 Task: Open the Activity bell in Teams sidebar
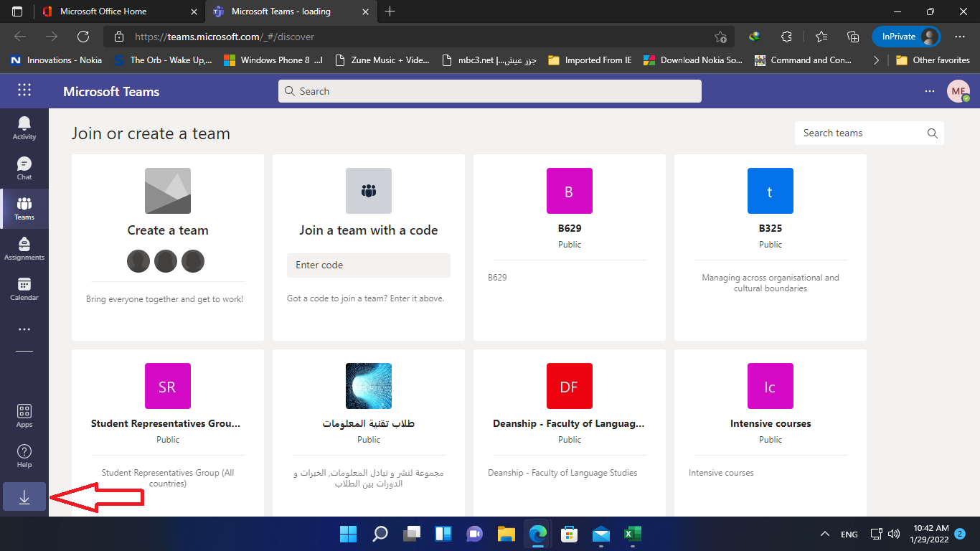coord(24,128)
